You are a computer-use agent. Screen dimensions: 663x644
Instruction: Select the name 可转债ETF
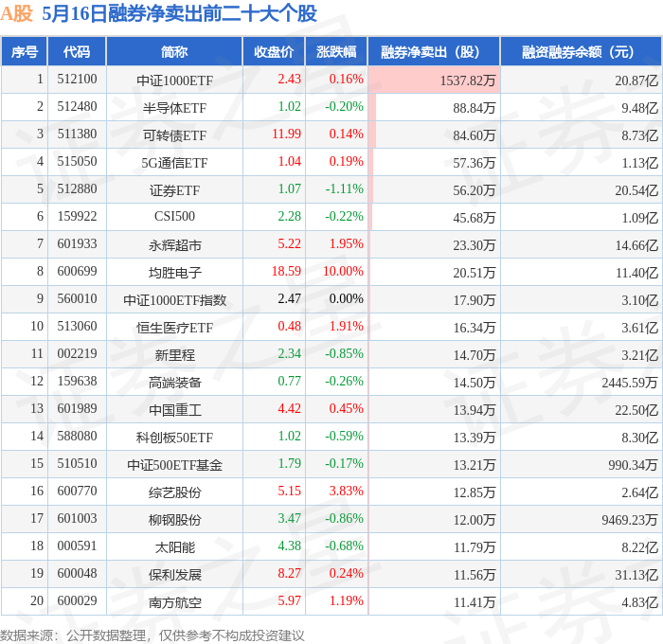(x=174, y=135)
